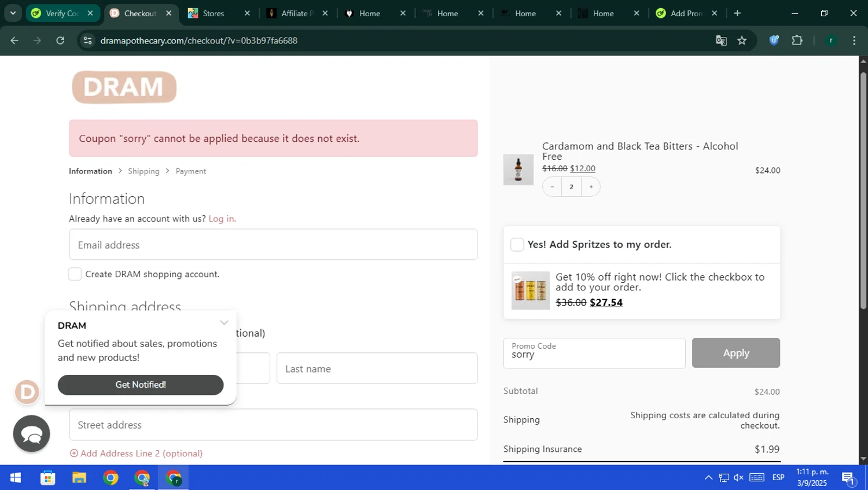The image size is (868, 490).
Task: Click the muted volume tray icon
Action: pos(739,478)
